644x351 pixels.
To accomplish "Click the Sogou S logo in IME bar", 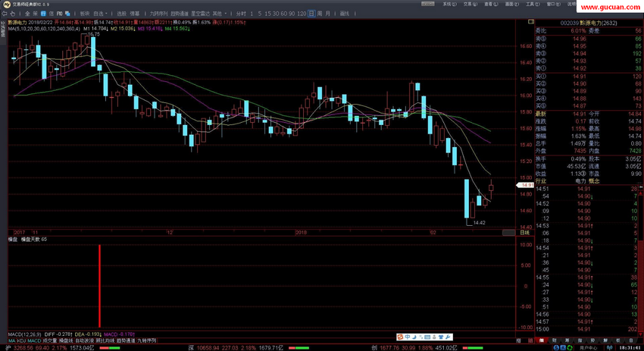I will click(x=400, y=337).
